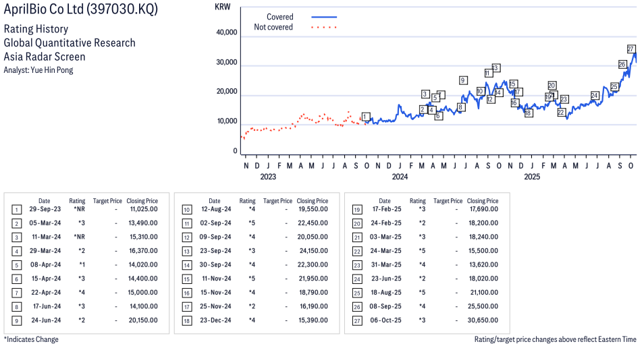Click analyst name Yue Hin Pong
This screenshot has width=644, height=344.
click(52, 69)
